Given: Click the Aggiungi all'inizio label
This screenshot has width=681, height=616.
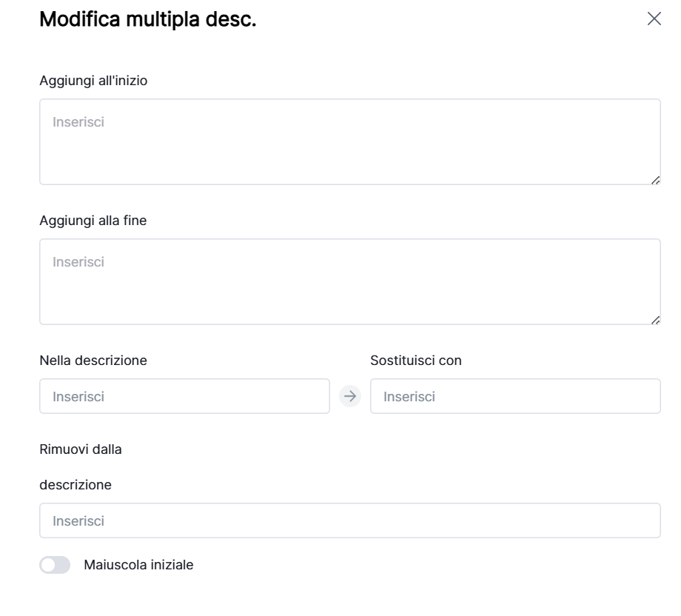Looking at the screenshot, I should click(x=93, y=81).
